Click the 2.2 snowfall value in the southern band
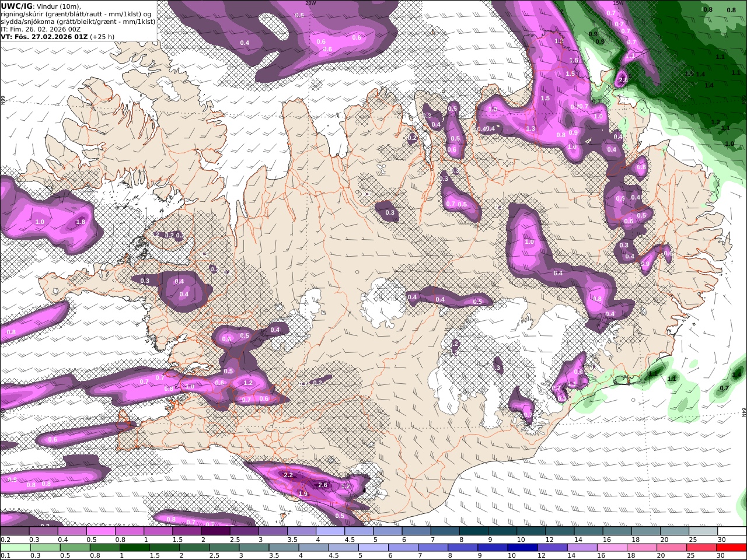Viewport: 747px width, 560px height. pos(288,475)
